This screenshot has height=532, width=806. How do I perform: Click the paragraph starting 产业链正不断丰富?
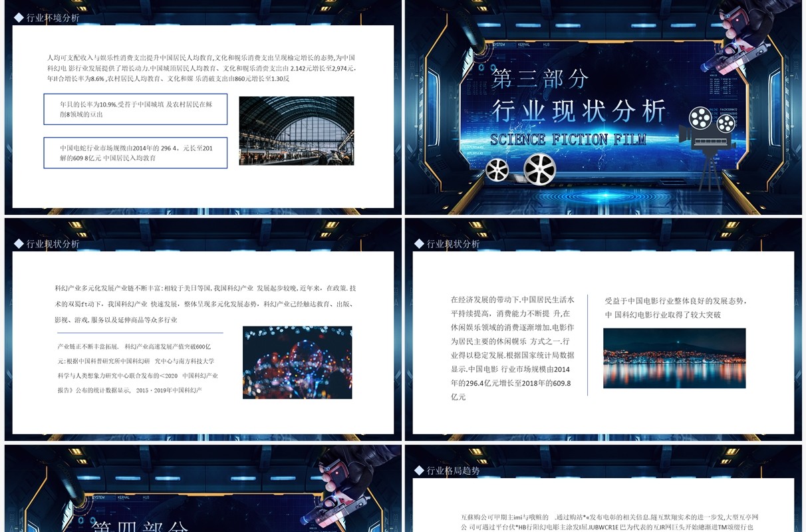tap(138, 368)
